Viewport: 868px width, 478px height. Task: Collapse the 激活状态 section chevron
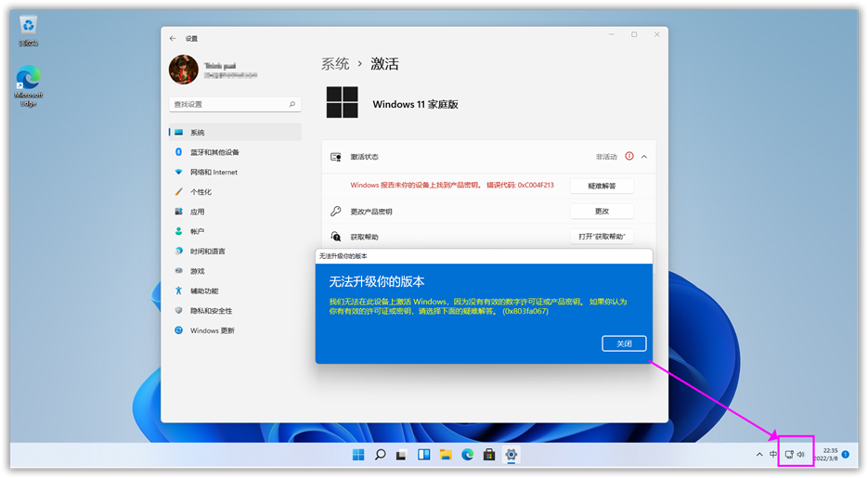coord(644,157)
